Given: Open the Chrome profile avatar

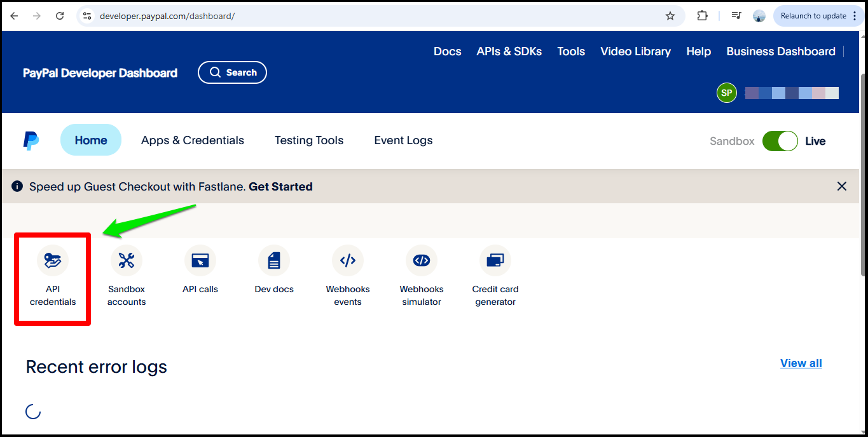Looking at the screenshot, I should tap(759, 16).
